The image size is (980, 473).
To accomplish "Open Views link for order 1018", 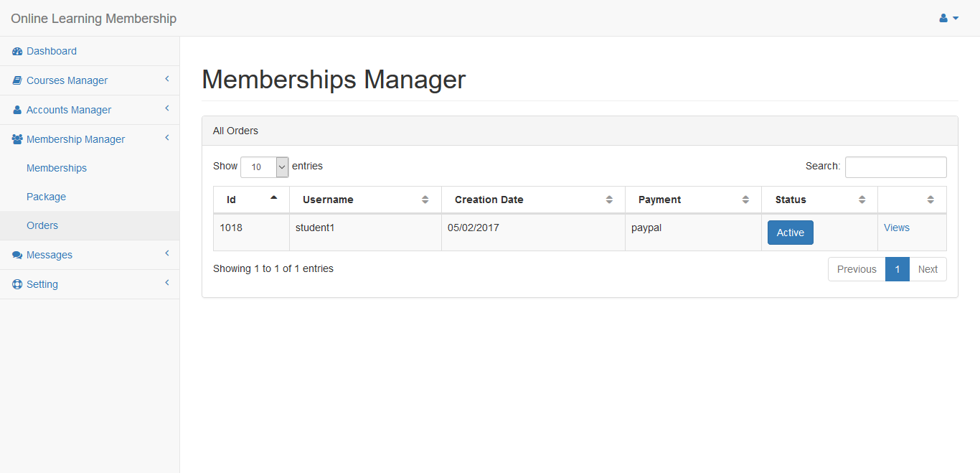I will [896, 228].
